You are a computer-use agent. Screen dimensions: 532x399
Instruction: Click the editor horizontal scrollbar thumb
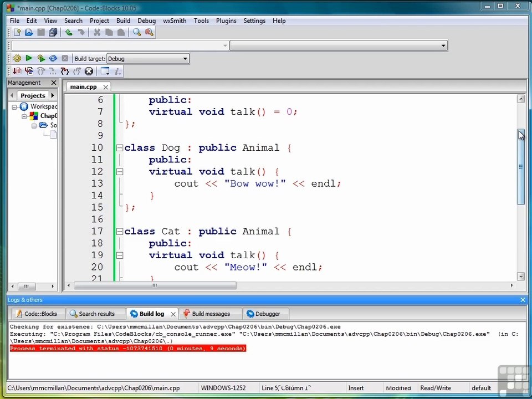pyautogui.click(x=155, y=286)
